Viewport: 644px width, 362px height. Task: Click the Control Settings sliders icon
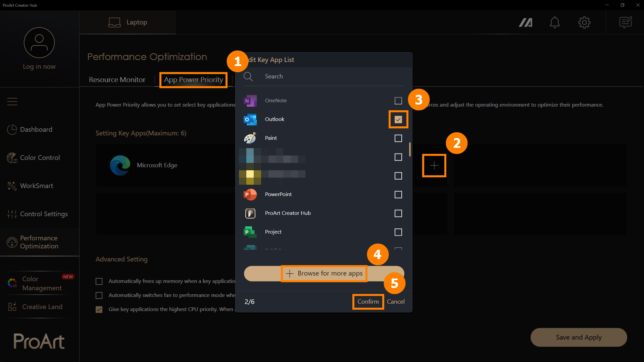coord(12,214)
